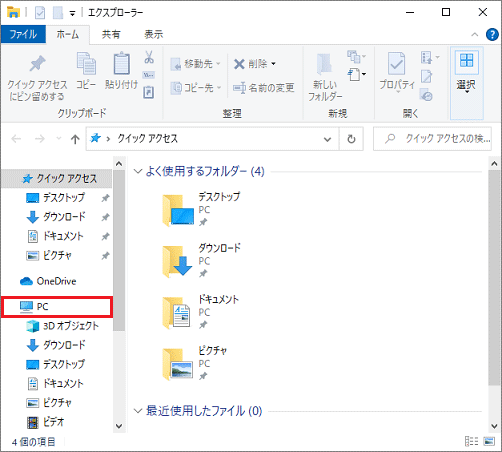Collapse the ribbon with the chevron
Image resolution: width=502 pixels, height=452 pixels.
point(475,34)
